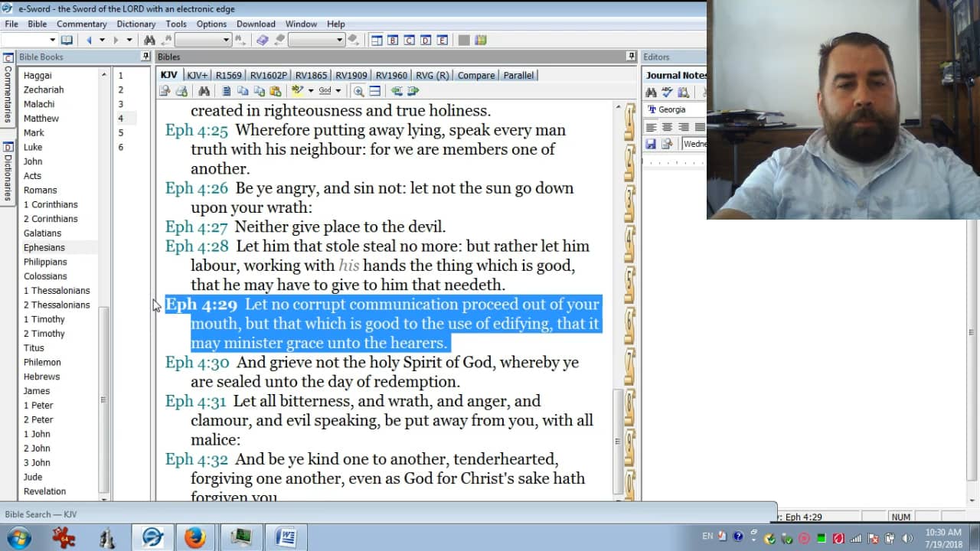Viewport: 980px width, 551px height.
Task: Click the Journal Notes spell check icon
Action: click(667, 93)
